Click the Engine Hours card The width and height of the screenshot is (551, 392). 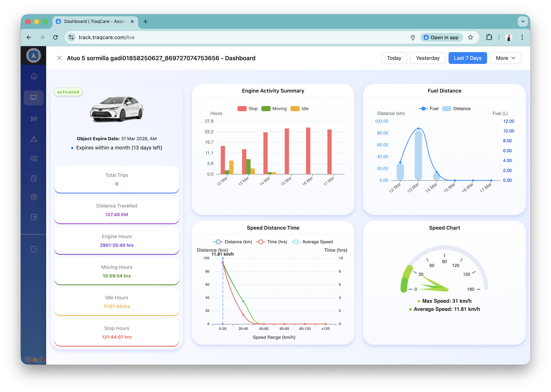pyautogui.click(x=117, y=241)
